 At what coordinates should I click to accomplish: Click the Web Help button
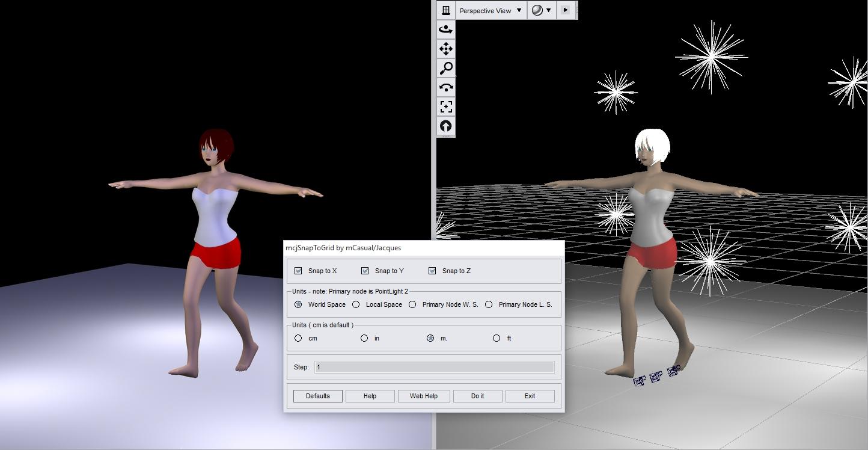(x=424, y=396)
